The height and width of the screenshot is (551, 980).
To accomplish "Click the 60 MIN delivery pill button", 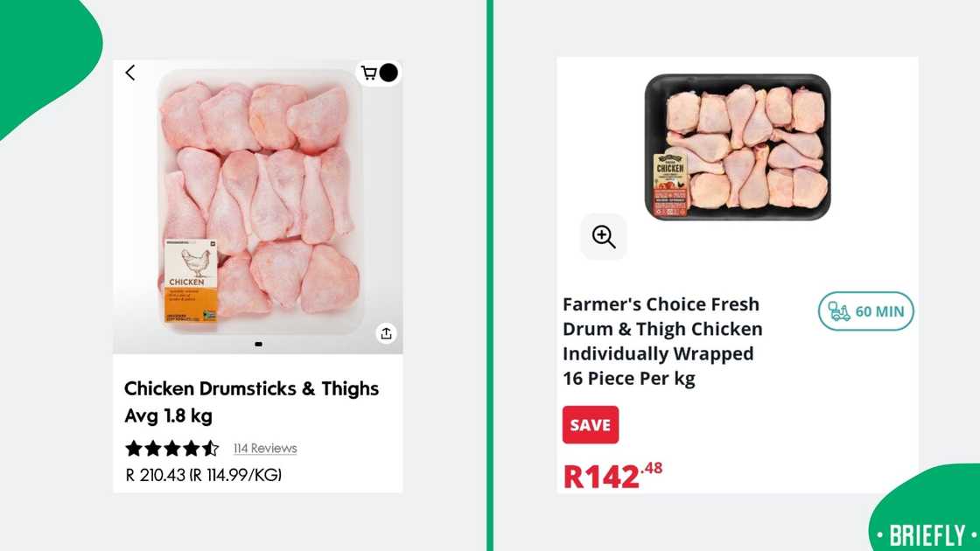I will 865,311.
